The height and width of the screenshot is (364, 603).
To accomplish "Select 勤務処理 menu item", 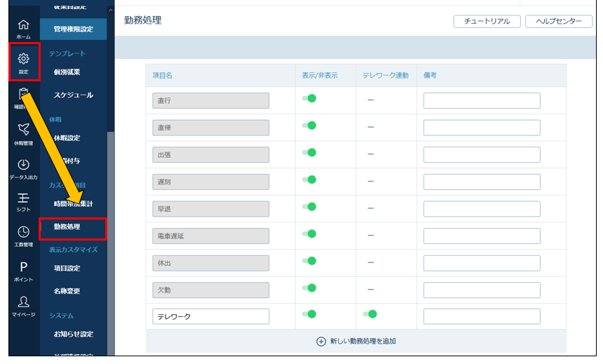I will click(67, 227).
